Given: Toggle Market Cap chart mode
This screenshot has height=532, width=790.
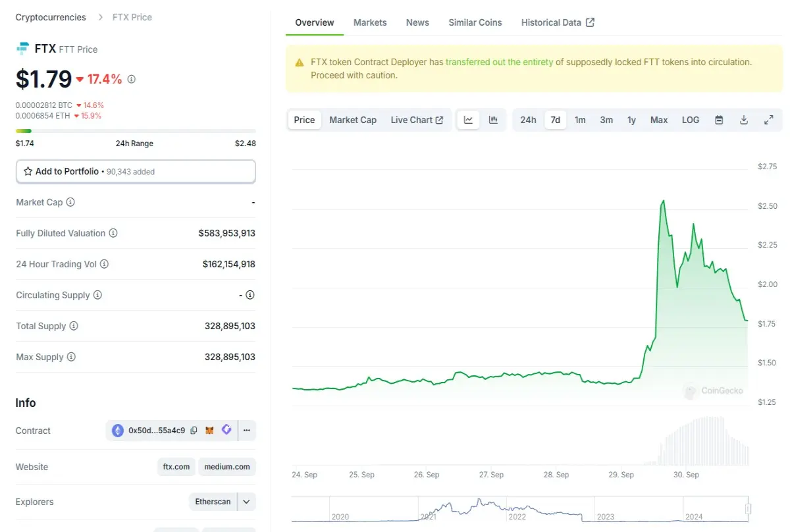Looking at the screenshot, I should tap(353, 120).
